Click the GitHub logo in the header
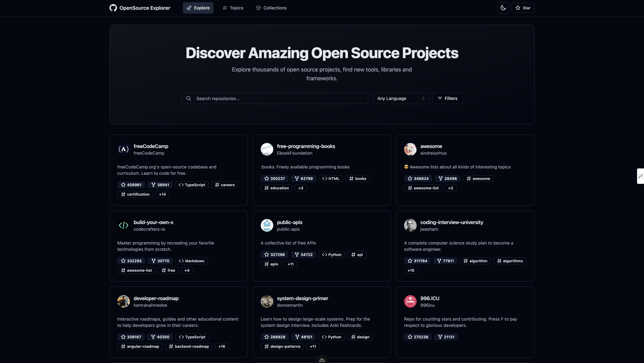 (x=113, y=8)
